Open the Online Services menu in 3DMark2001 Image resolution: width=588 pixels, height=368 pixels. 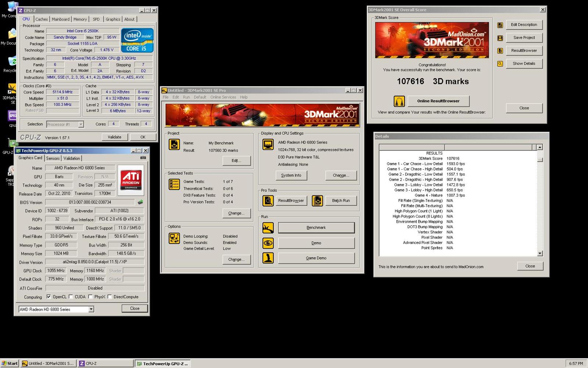click(223, 97)
